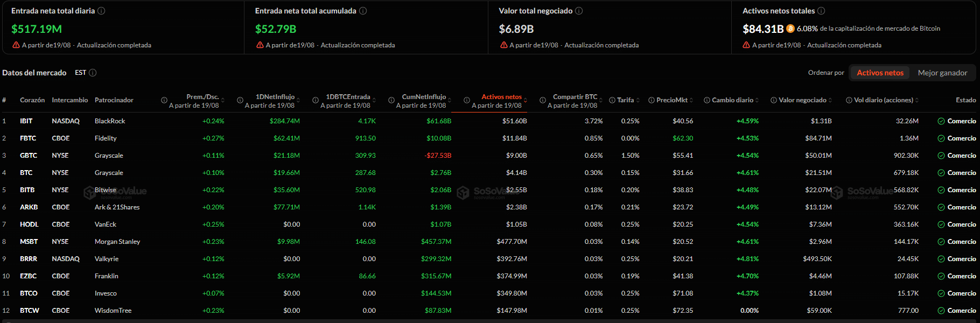This screenshot has height=323, width=980.
Task: Toggle sort arrows on Vol diario (acciones) column
Action: click(x=917, y=100)
